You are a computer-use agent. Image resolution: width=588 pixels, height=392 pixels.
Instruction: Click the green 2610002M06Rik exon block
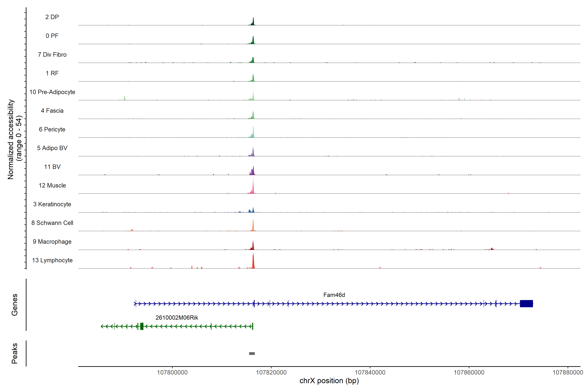pos(142,326)
